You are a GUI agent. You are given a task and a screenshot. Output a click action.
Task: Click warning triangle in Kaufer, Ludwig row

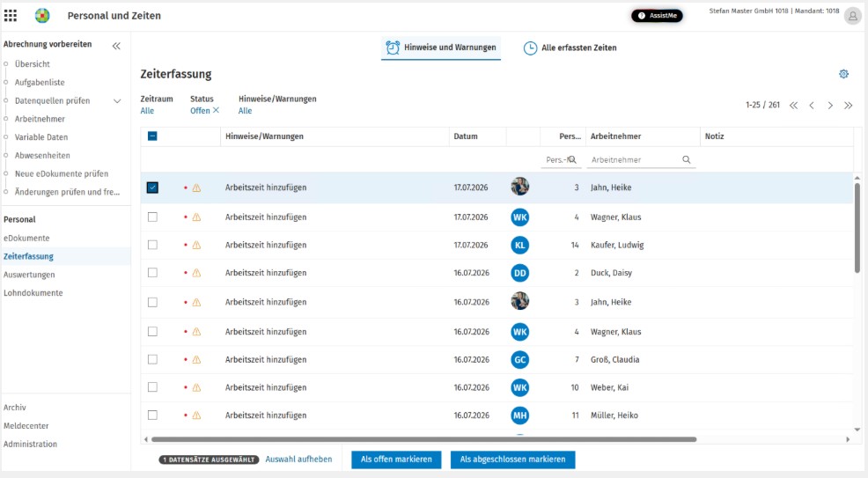196,245
